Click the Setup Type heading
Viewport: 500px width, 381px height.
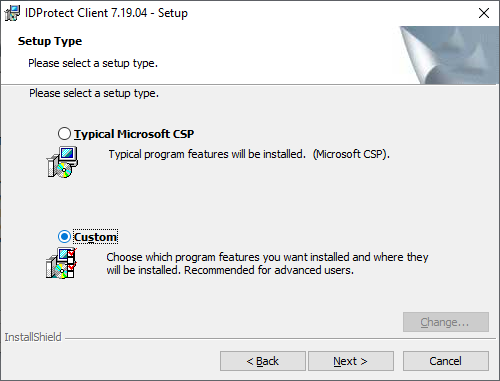tap(50, 41)
